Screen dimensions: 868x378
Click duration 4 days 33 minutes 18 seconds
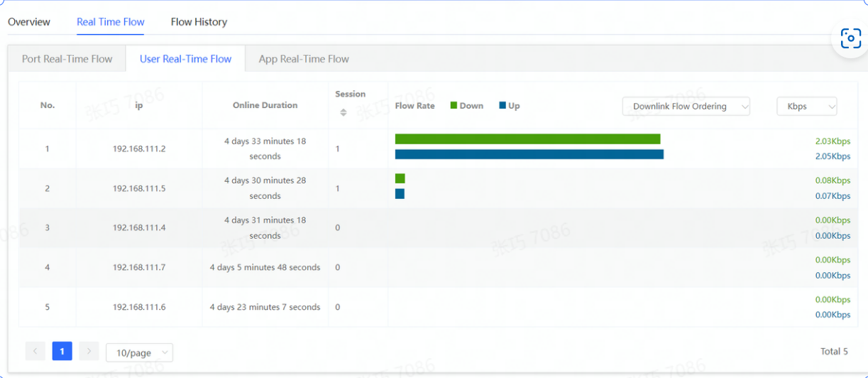(265, 148)
